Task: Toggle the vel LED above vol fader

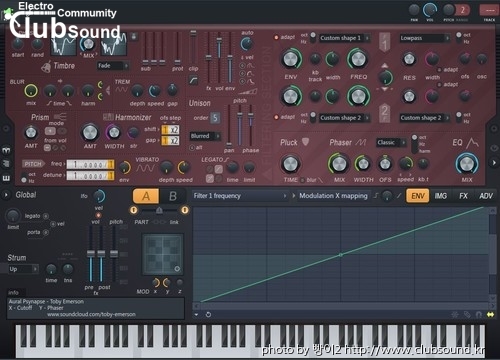Action: [x=98, y=215]
